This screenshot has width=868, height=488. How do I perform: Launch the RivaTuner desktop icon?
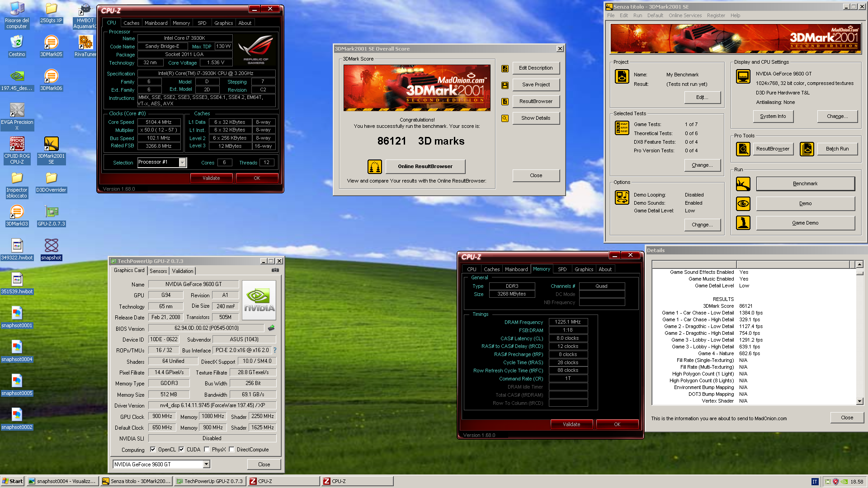[85, 46]
